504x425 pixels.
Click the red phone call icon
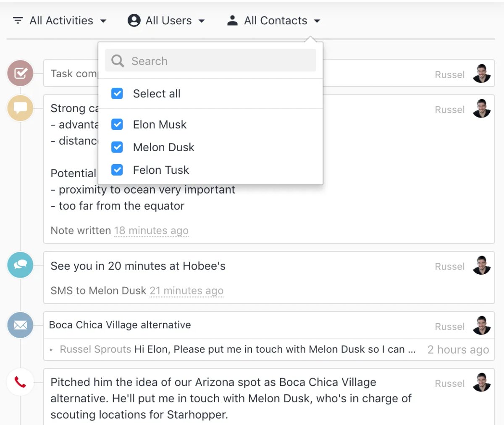[x=20, y=382]
